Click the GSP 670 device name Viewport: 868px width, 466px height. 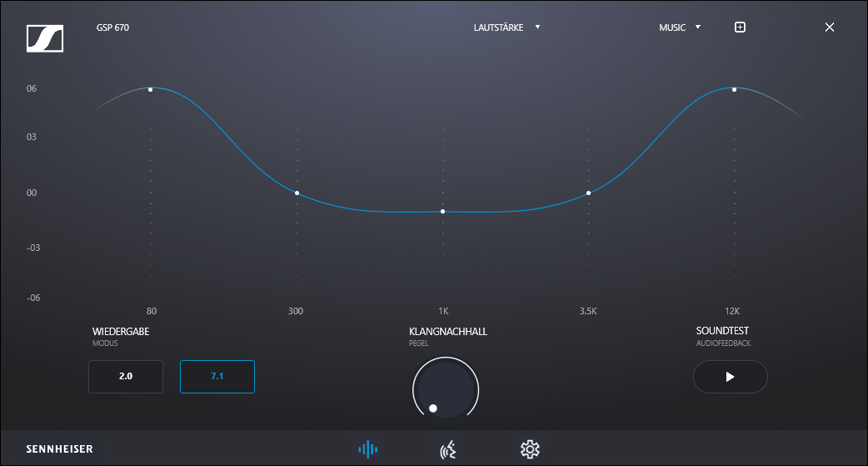(112, 28)
